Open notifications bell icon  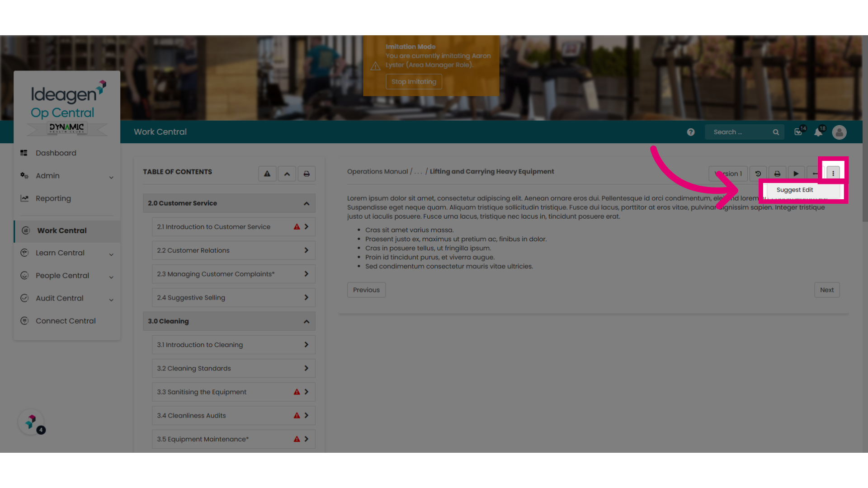click(x=818, y=132)
